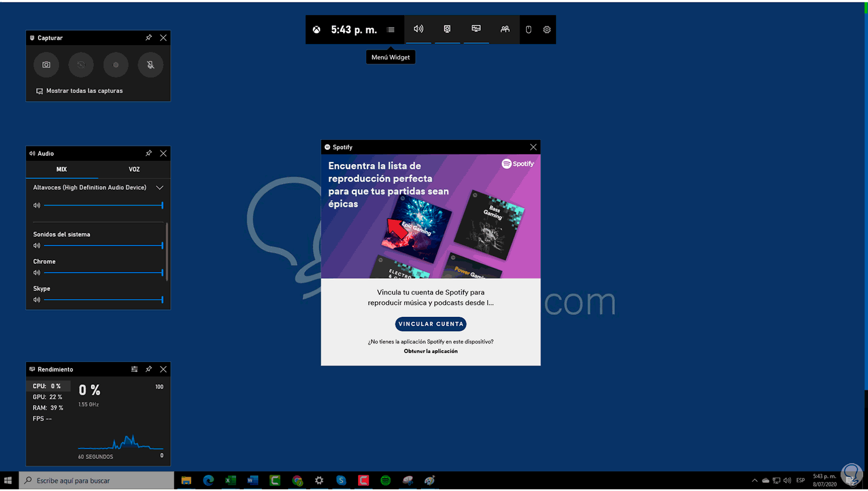Open File Explorer from the taskbar
The height and width of the screenshot is (491, 868).
tap(186, 481)
